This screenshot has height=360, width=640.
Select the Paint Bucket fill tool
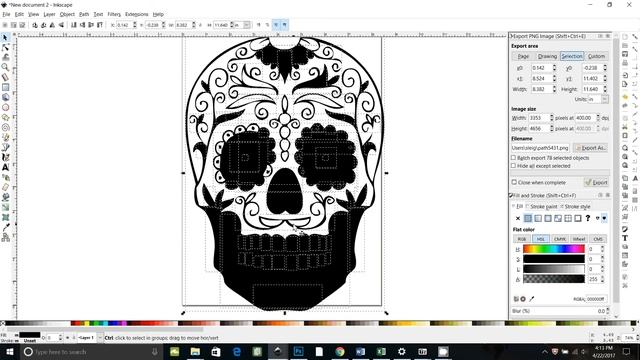pyautogui.click(x=5, y=197)
